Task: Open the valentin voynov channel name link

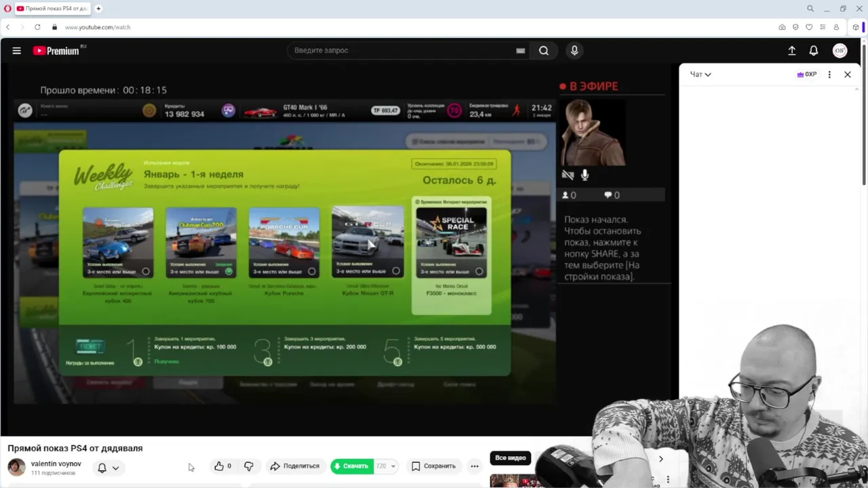Action: tap(56, 464)
